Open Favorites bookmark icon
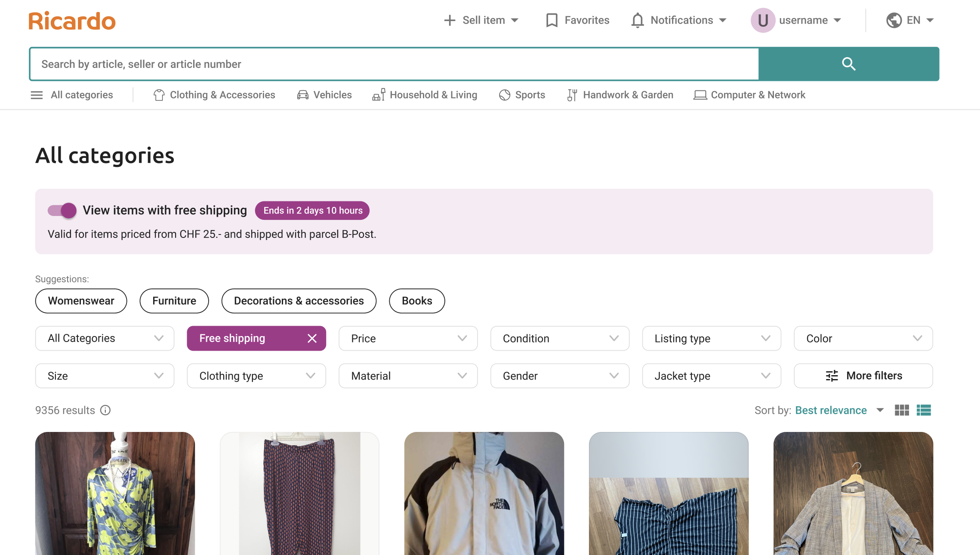The width and height of the screenshot is (980, 555). pos(552,20)
